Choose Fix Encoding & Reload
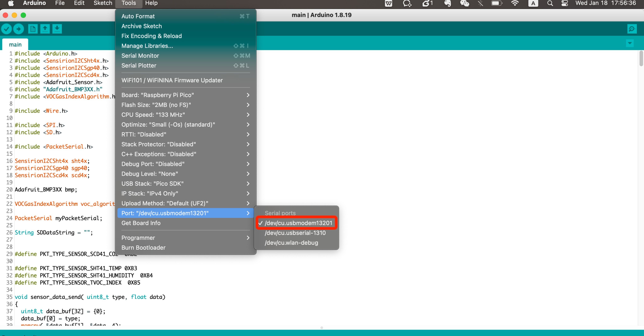 [x=186, y=36]
